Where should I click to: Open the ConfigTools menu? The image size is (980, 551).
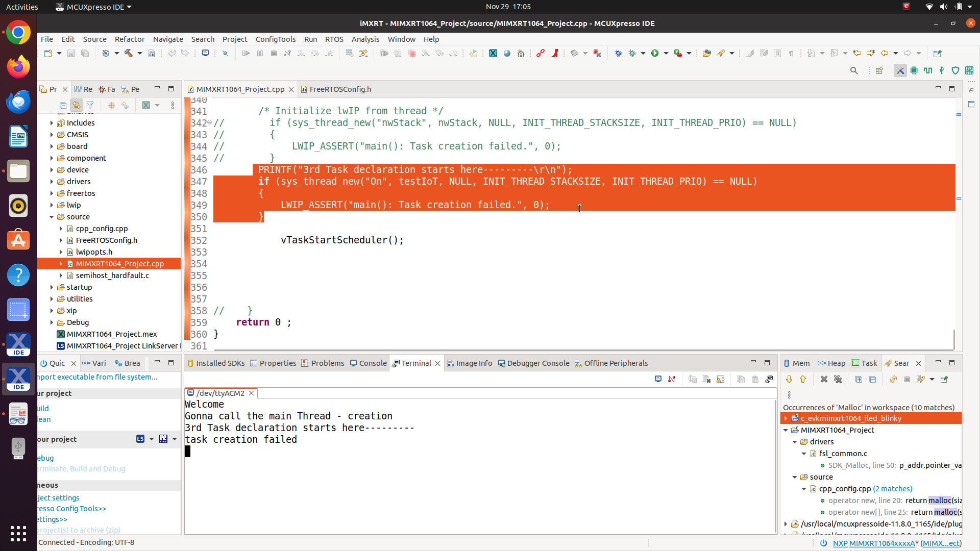coord(275,39)
